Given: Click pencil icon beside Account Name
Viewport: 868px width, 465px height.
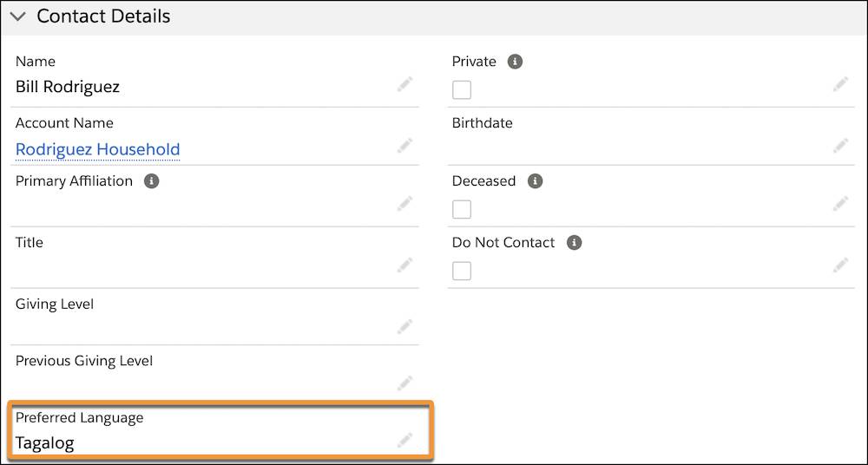Looking at the screenshot, I should pyautogui.click(x=404, y=145).
